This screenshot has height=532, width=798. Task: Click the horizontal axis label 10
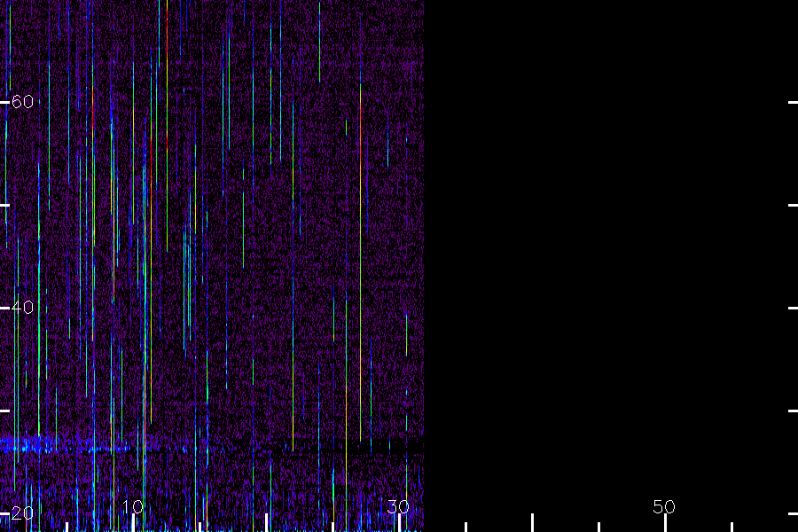click(x=133, y=506)
